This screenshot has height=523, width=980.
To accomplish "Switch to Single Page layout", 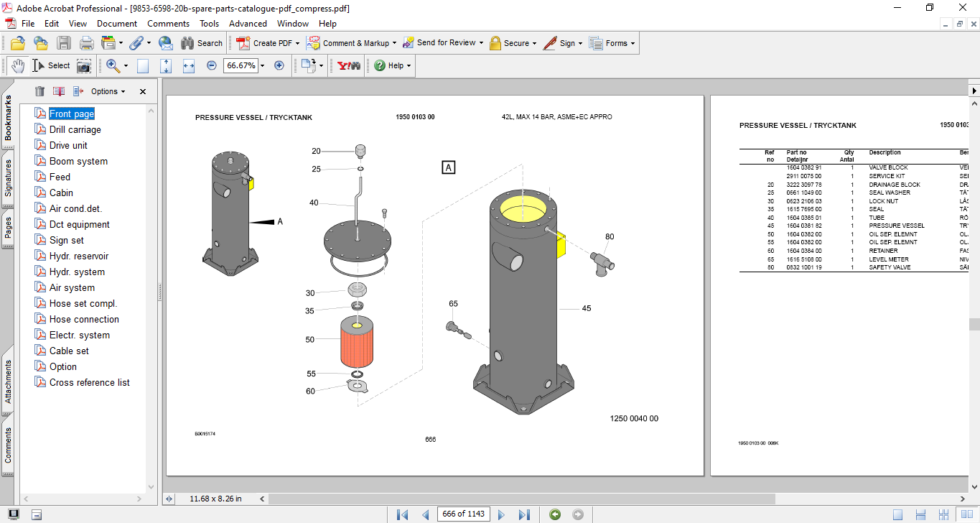I will click(x=897, y=514).
